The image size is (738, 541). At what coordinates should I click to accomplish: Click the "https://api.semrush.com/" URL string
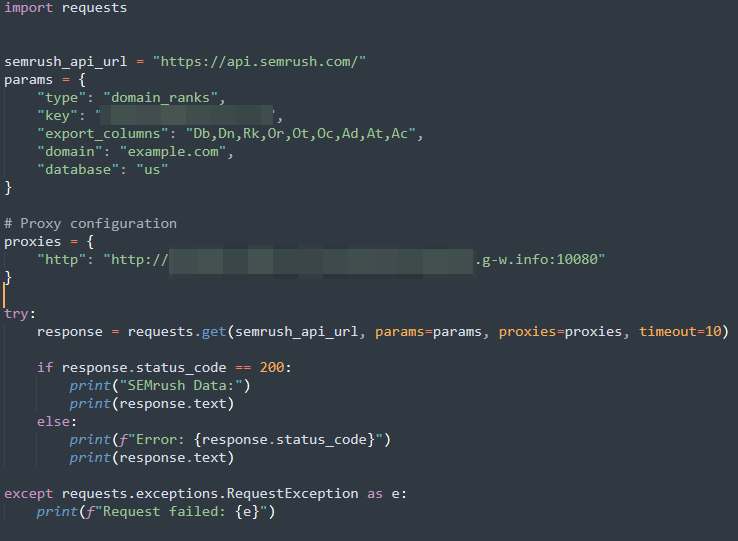[259, 62]
